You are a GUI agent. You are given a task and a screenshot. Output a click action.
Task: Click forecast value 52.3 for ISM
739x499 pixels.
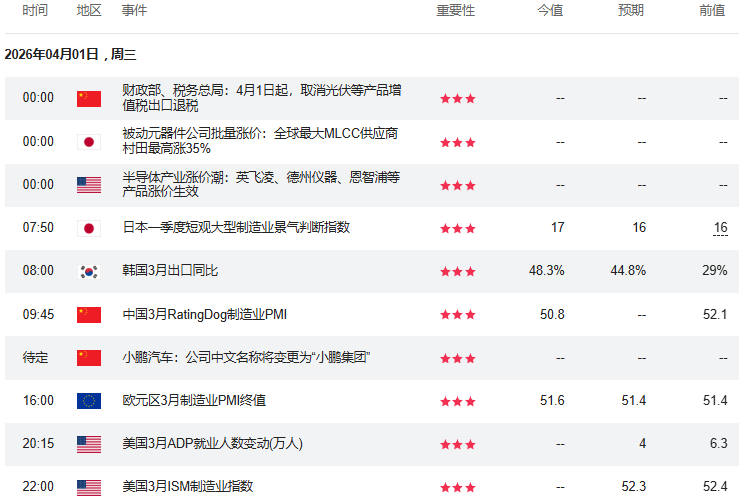[x=634, y=486]
